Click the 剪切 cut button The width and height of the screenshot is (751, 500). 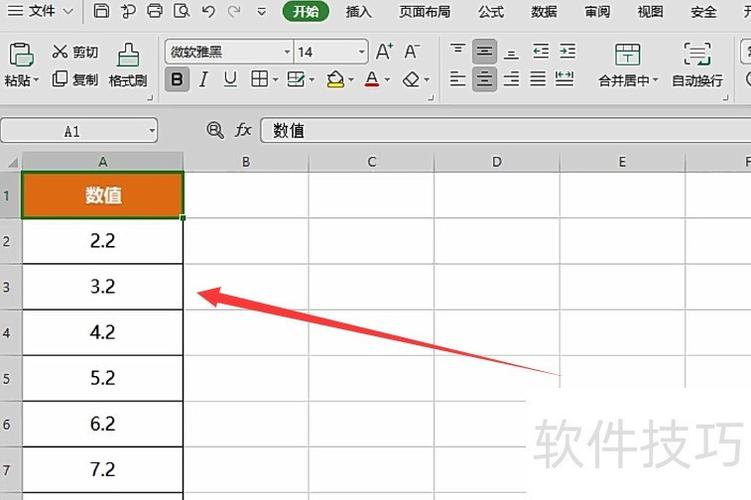(75, 52)
